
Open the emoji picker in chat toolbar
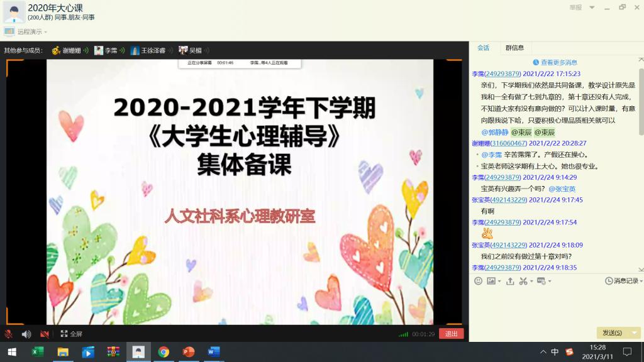pos(478,281)
